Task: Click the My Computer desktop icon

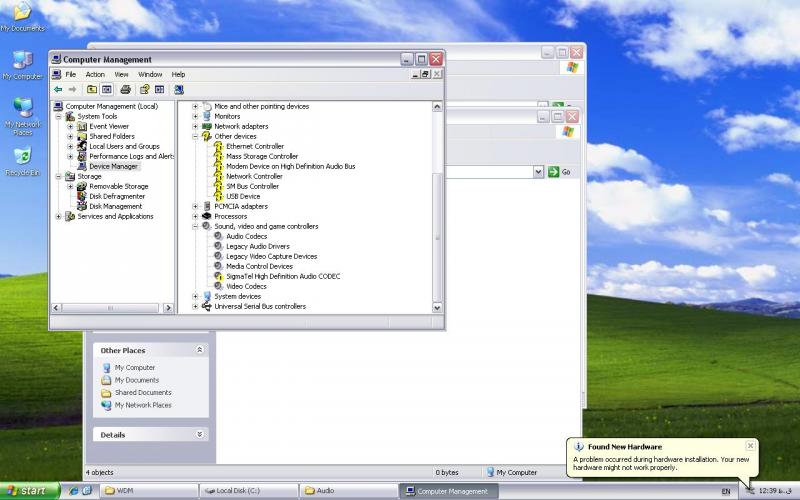Action: pos(22,60)
